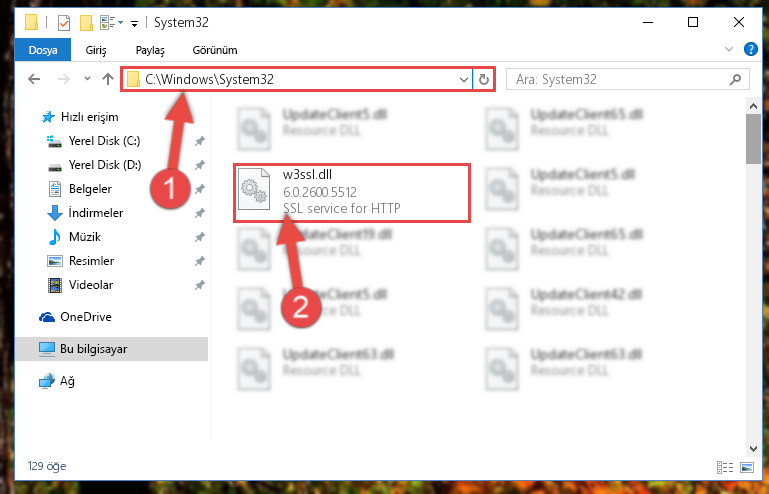Click the Properties icon in quick access toolbar
Viewport: 769px width, 494px height.
[64, 23]
